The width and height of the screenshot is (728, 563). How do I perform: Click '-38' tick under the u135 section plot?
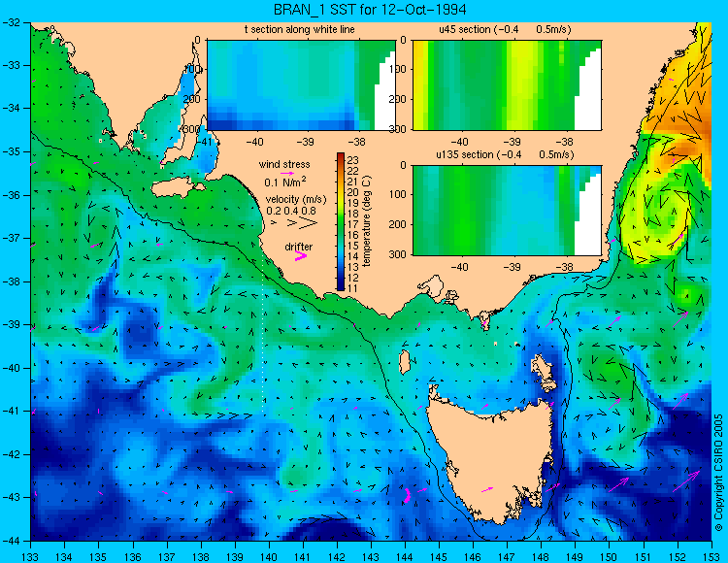pos(565,267)
